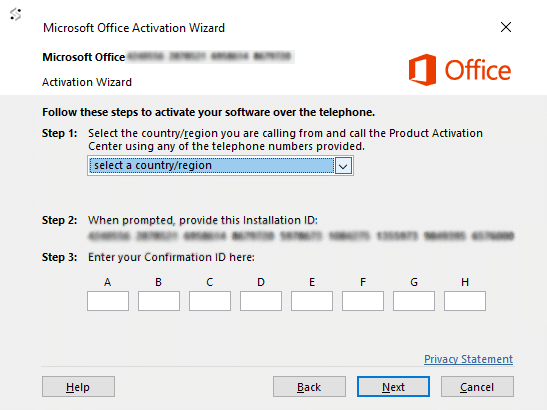Click Confirmation ID box D
Viewport: 547px width, 410px height.
261,301
